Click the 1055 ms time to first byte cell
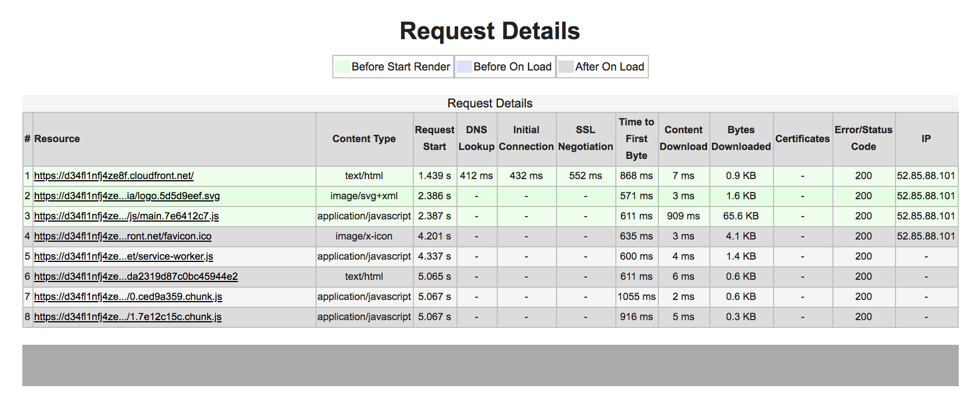 coord(636,297)
